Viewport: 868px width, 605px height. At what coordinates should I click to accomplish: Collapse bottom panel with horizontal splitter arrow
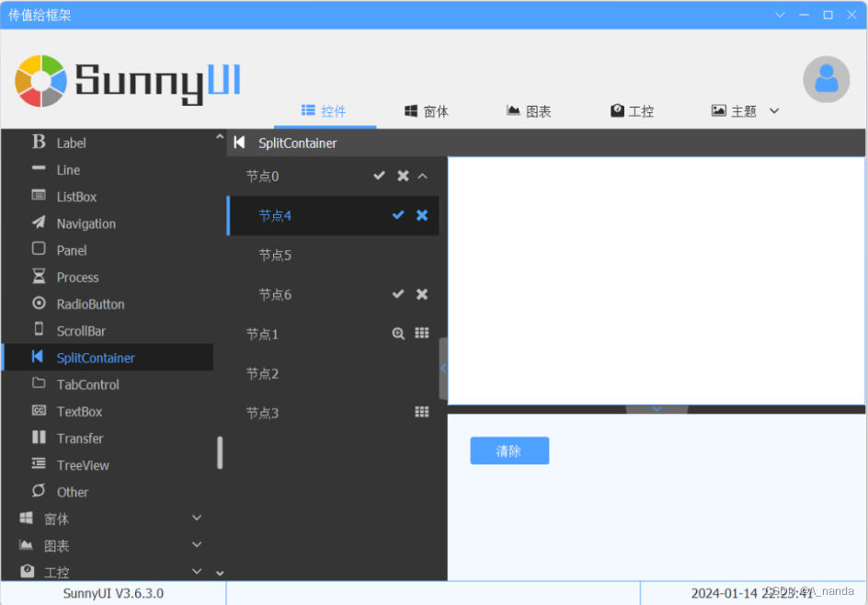pos(657,409)
